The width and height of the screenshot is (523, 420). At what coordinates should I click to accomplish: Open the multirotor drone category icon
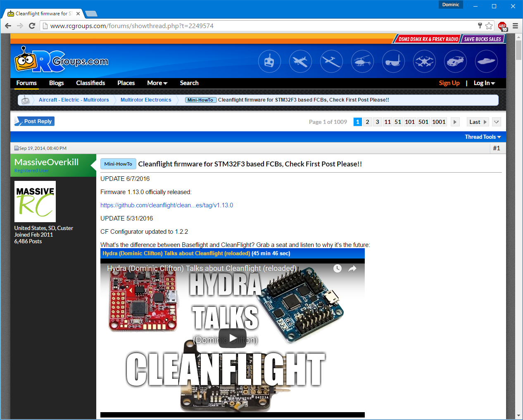click(x=424, y=62)
